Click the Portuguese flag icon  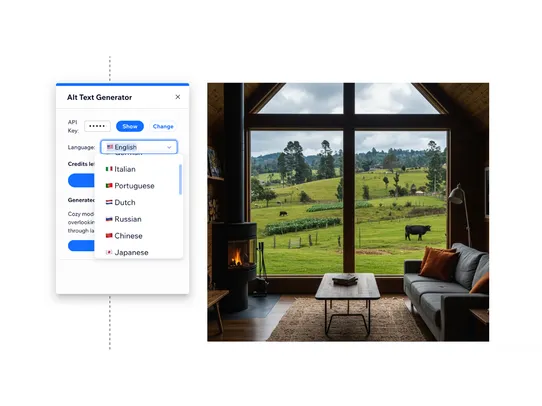pyautogui.click(x=109, y=186)
